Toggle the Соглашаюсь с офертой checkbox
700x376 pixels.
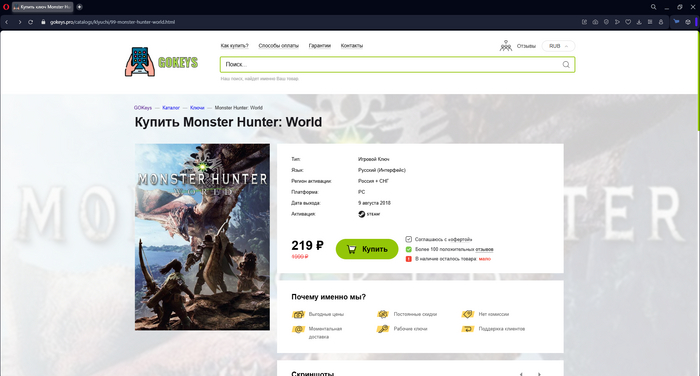(x=408, y=239)
